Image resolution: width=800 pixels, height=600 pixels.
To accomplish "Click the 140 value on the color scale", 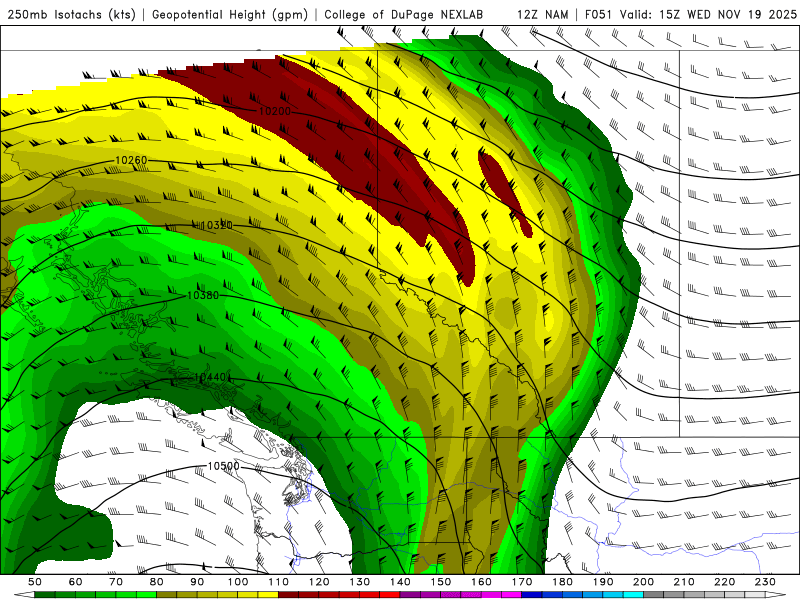I will point(401,582).
